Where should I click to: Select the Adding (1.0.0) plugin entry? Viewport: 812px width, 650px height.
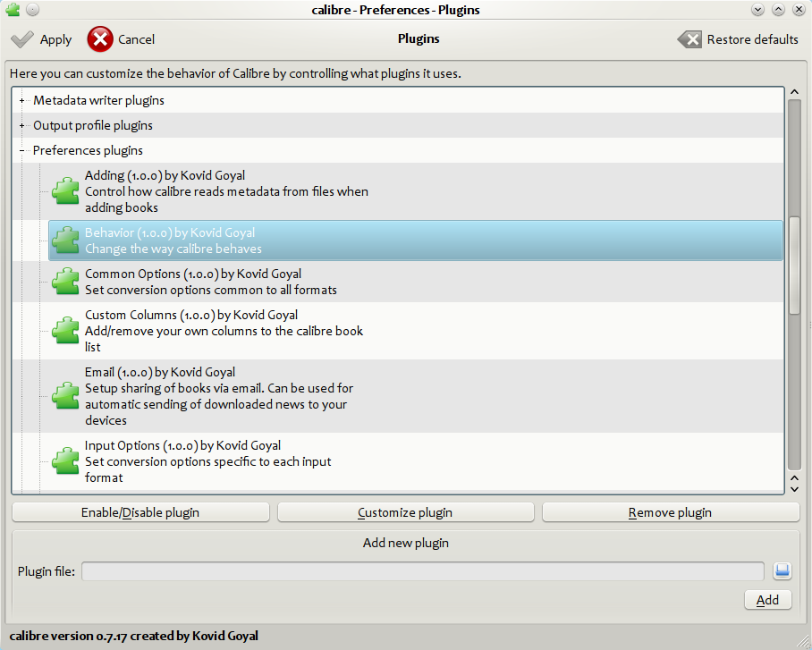pyautogui.click(x=416, y=191)
